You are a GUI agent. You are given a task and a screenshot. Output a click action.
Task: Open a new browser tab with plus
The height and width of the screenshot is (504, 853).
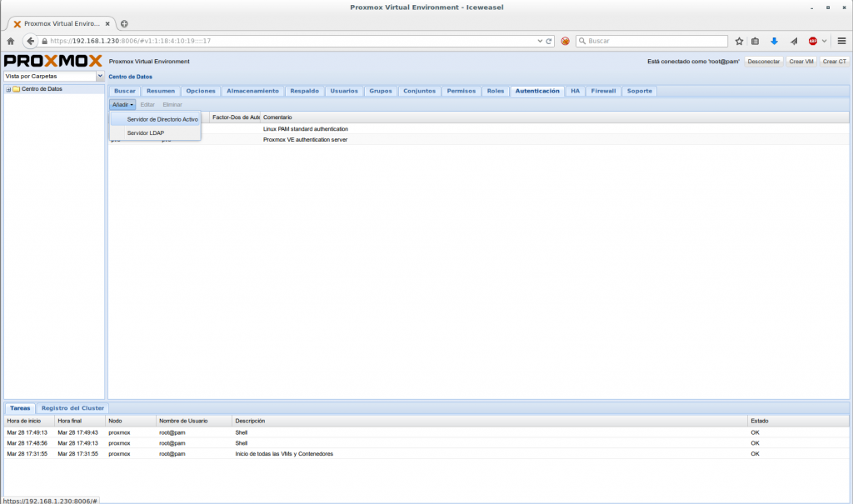124,23
